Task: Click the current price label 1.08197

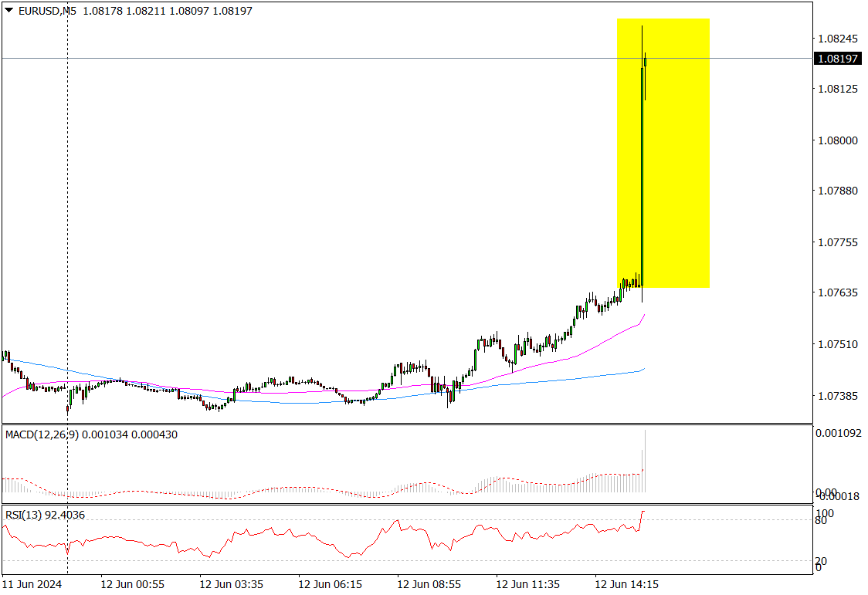Action: pos(838,59)
